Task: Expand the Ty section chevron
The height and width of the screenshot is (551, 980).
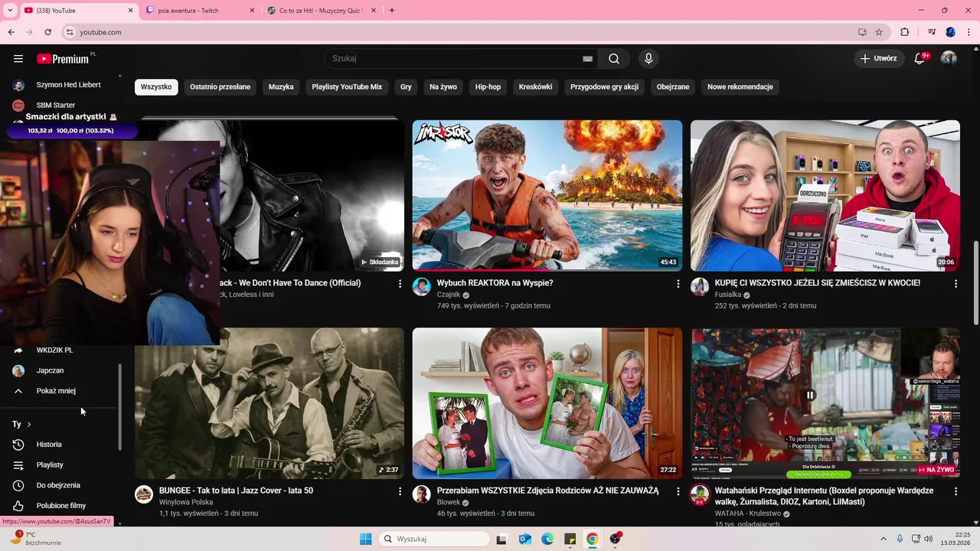Action: [29, 424]
